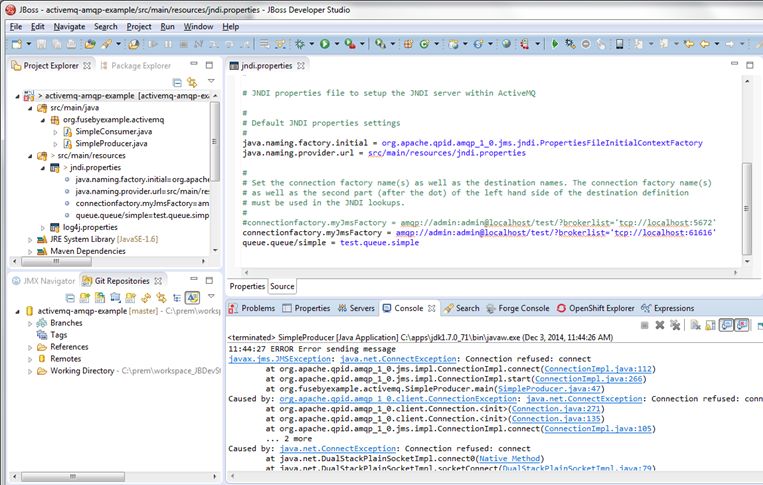The image size is (763, 485).
Task: Click the New Java Package icon
Action: [x=408, y=44]
